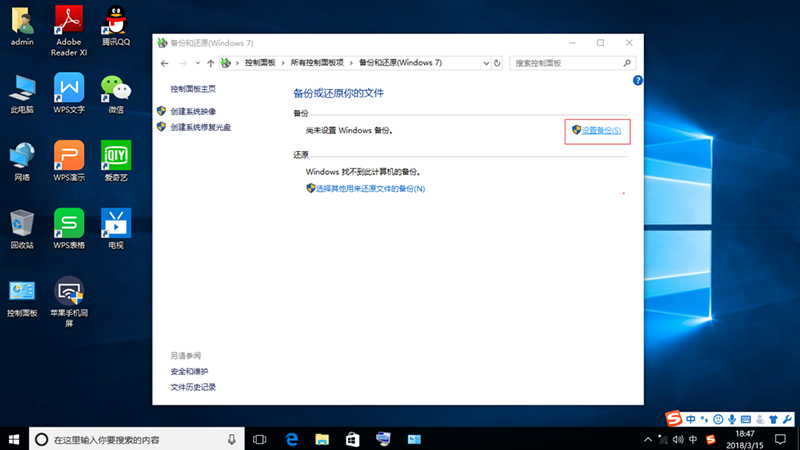Click the volume speaker tray icon
The width and height of the screenshot is (800, 450).
point(678,439)
